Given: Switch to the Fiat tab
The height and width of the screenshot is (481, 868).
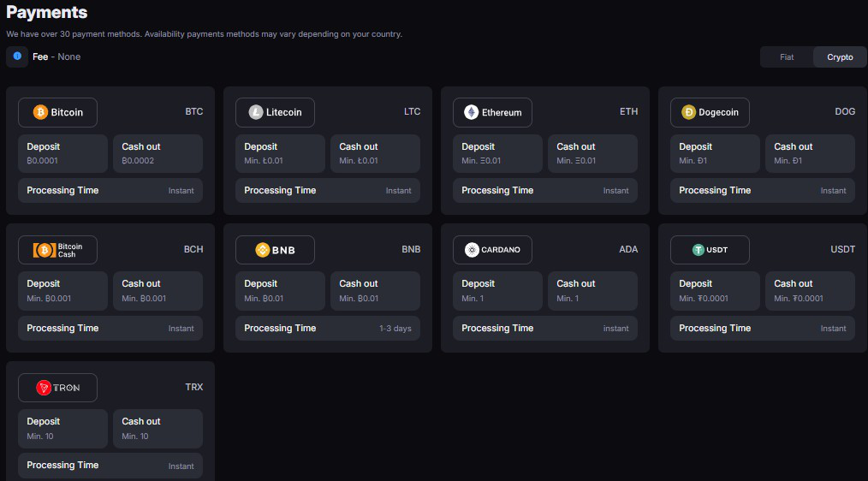Looking at the screenshot, I should (787, 57).
